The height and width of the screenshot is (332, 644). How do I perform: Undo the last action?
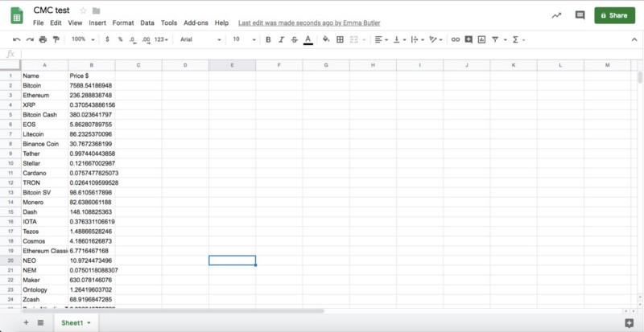17,39
